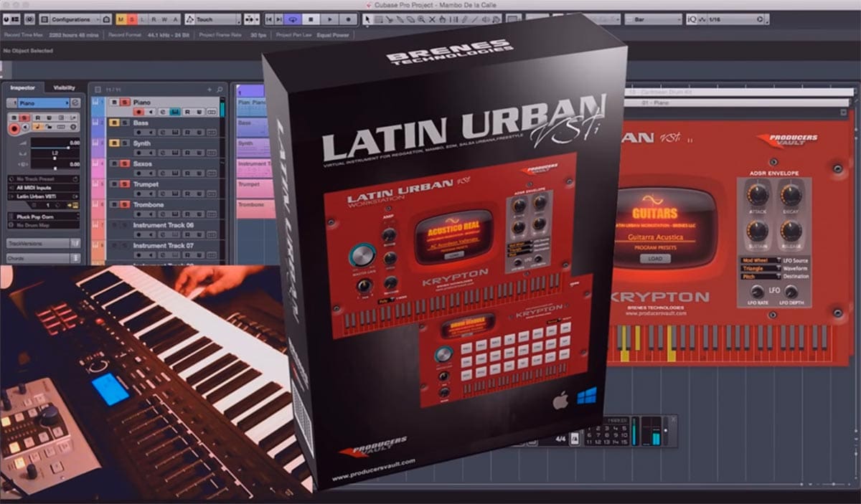
Task: Search tracks with the magnifier icon
Action: pos(219,90)
